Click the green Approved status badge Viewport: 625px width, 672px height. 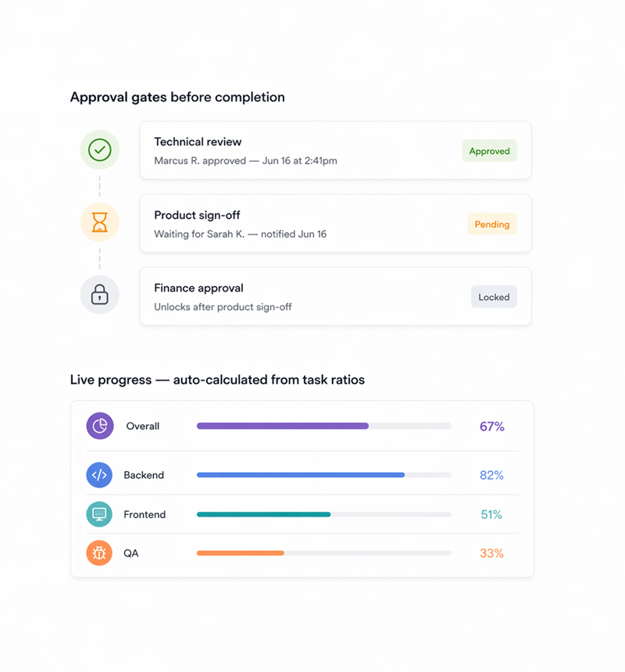(489, 151)
